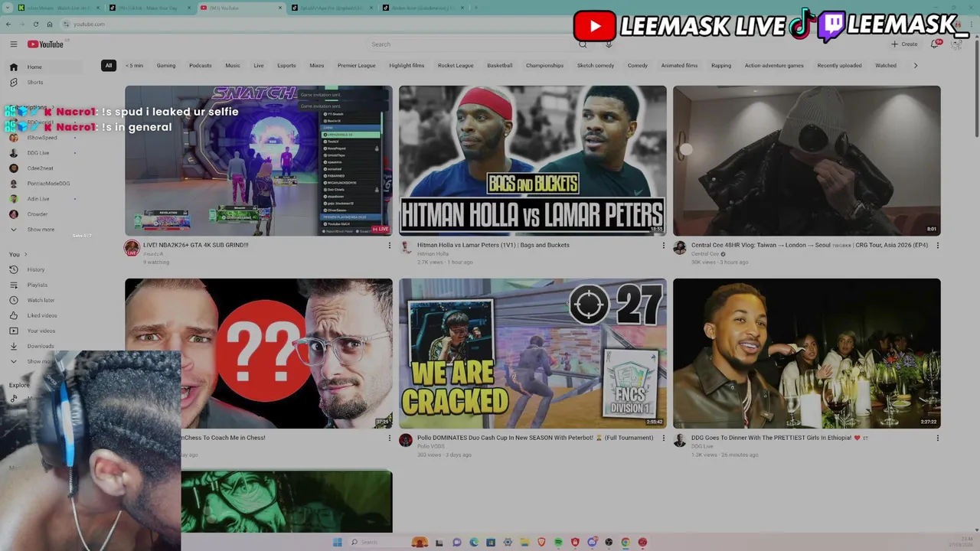Viewport: 980px width, 551px height.
Task: Open Shorts in the sidebar
Action: tap(44, 83)
